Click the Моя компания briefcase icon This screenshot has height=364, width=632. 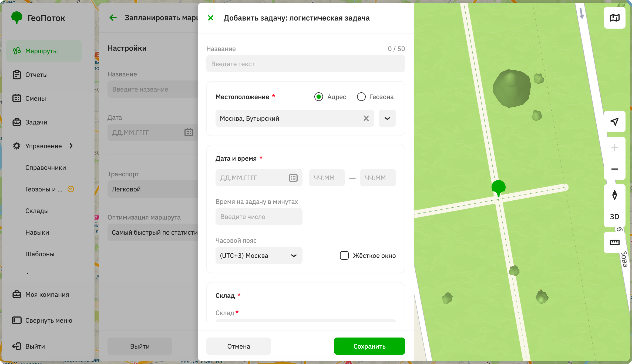click(x=17, y=294)
